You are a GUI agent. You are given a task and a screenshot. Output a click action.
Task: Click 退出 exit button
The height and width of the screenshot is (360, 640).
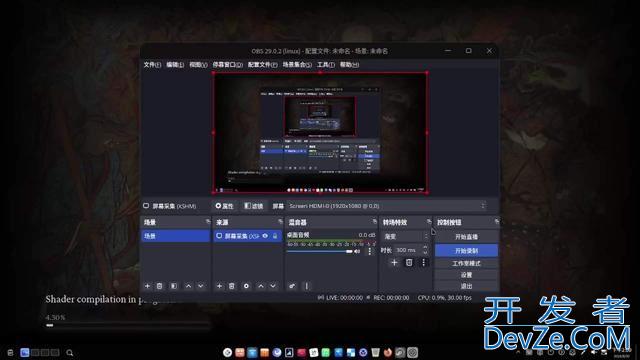pyautogui.click(x=467, y=286)
